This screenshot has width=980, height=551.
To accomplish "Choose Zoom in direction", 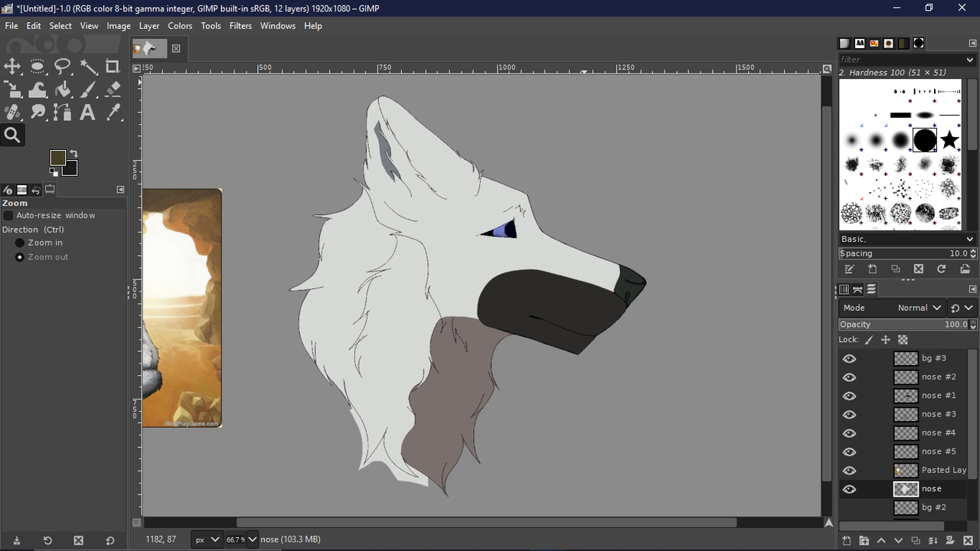I will pyautogui.click(x=20, y=243).
